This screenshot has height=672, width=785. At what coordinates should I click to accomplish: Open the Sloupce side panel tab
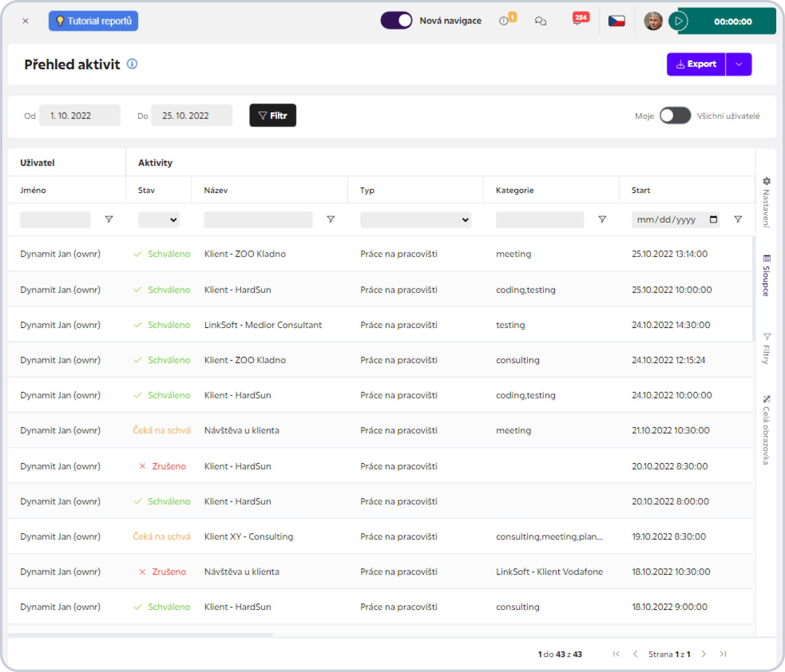(766, 275)
